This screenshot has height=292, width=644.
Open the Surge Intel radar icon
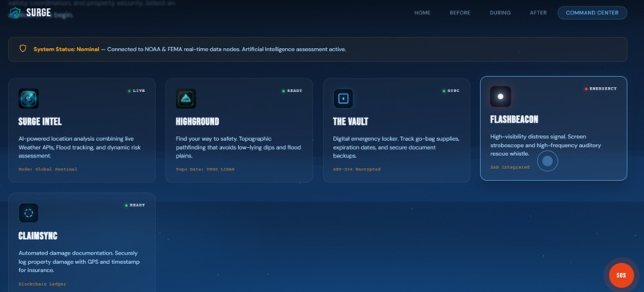click(29, 98)
